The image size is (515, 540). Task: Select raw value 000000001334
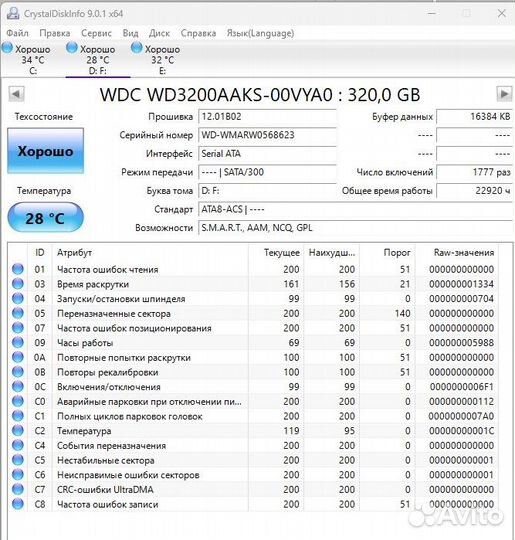tap(461, 284)
